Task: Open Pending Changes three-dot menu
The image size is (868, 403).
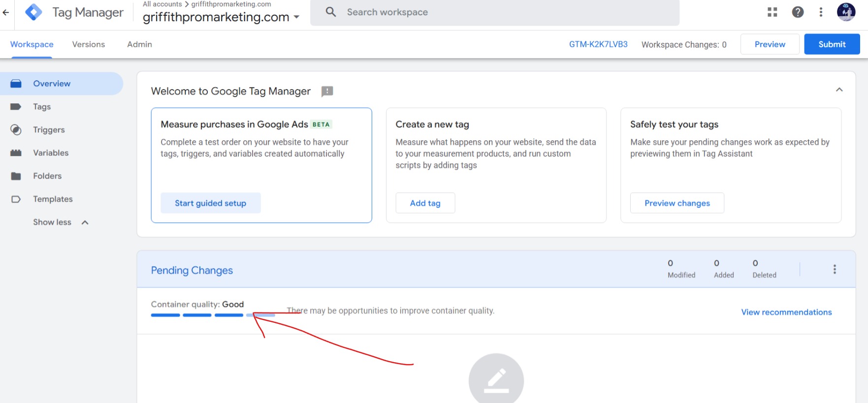Action: tap(835, 269)
